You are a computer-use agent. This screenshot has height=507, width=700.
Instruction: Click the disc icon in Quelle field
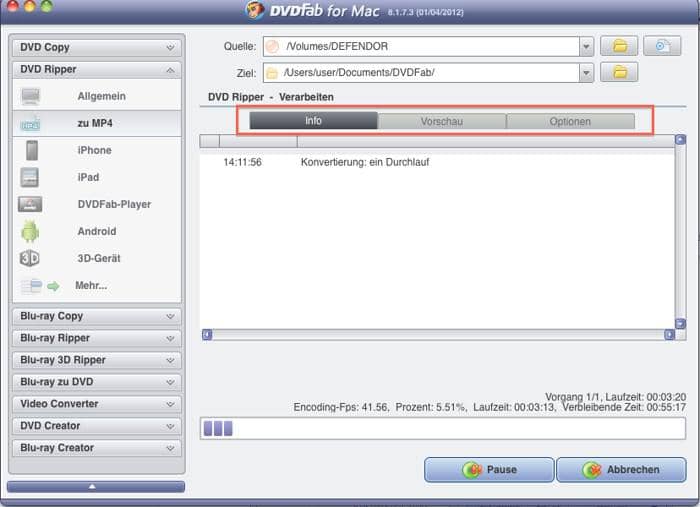click(272, 46)
